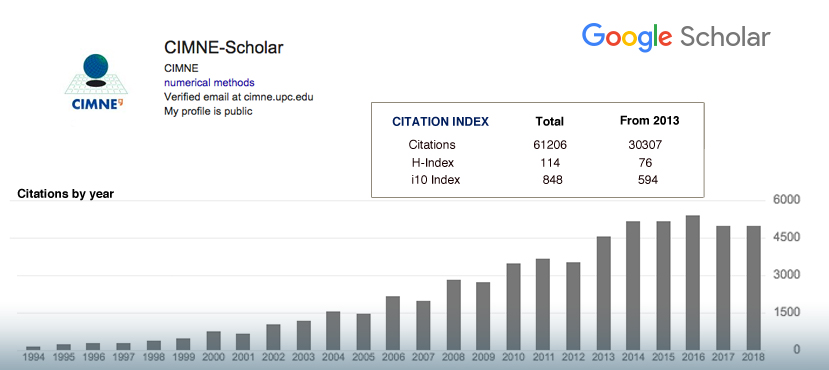The height and width of the screenshot is (370, 829).
Task: Click the Total column header
Action: pyautogui.click(x=549, y=122)
